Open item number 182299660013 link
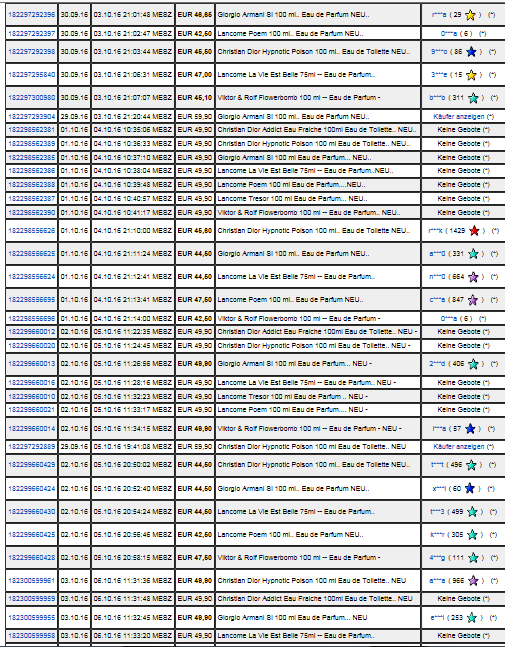The height and width of the screenshot is (647, 505). point(31,364)
